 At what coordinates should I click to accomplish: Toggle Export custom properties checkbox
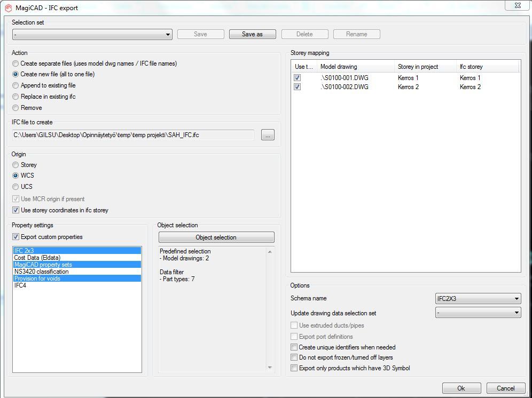15,237
